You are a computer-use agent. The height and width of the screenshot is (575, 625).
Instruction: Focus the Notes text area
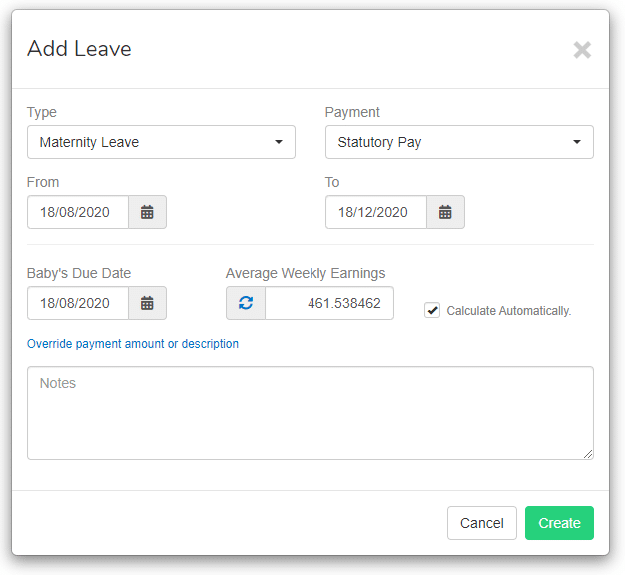click(x=310, y=413)
